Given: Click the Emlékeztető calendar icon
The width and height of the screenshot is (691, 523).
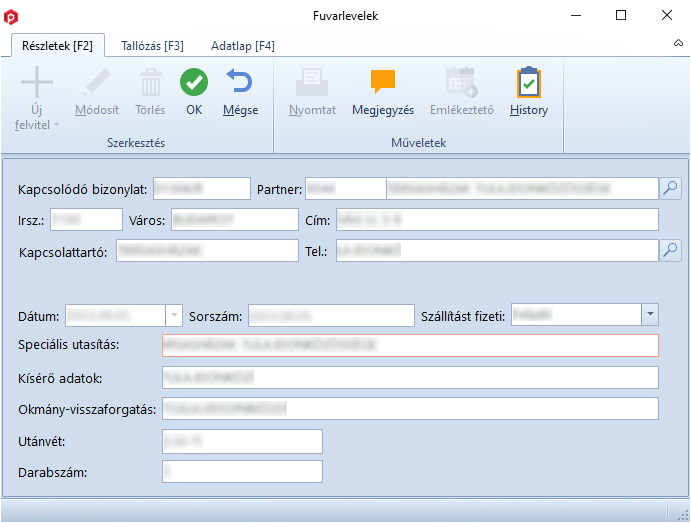Looking at the screenshot, I should pyautogui.click(x=461, y=82).
